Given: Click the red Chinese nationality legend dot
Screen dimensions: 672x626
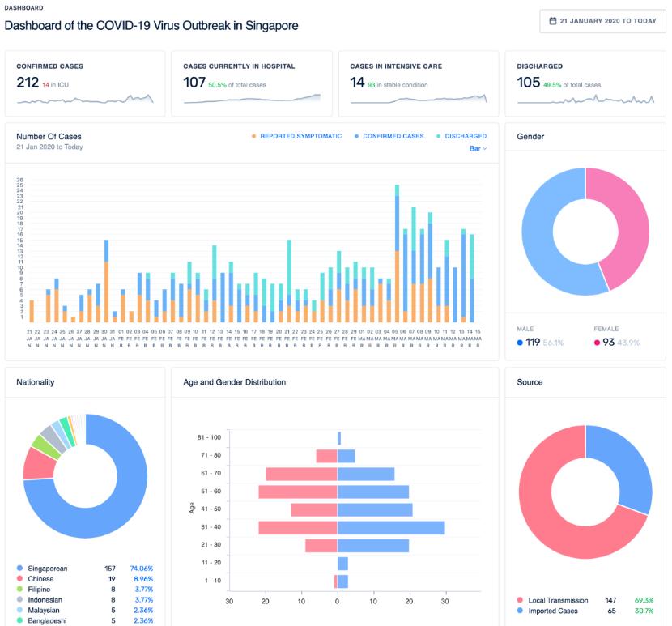Looking at the screenshot, I should point(19,579).
